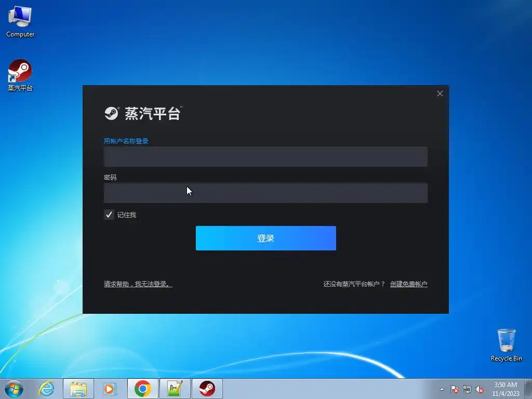Open File Explorer from the taskbar

click(78, 389)
